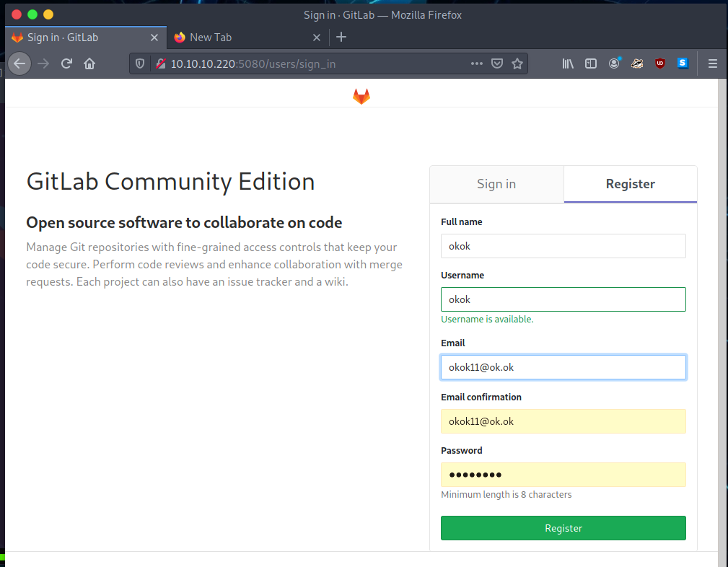Click 'Username is available.' message
This screenshot has height=567, width=728.
487,320
